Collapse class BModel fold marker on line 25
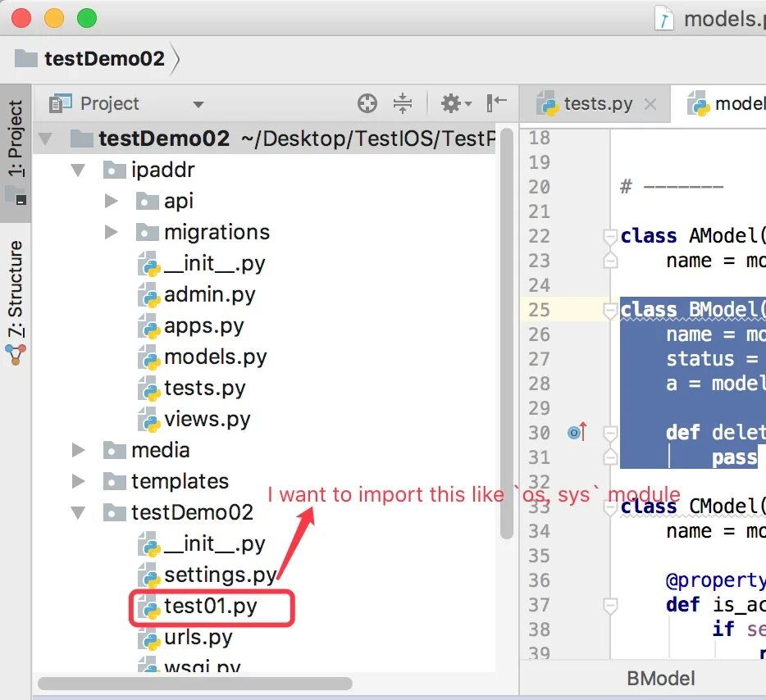This screenshot has height=700, width=766. click(610, 310)
